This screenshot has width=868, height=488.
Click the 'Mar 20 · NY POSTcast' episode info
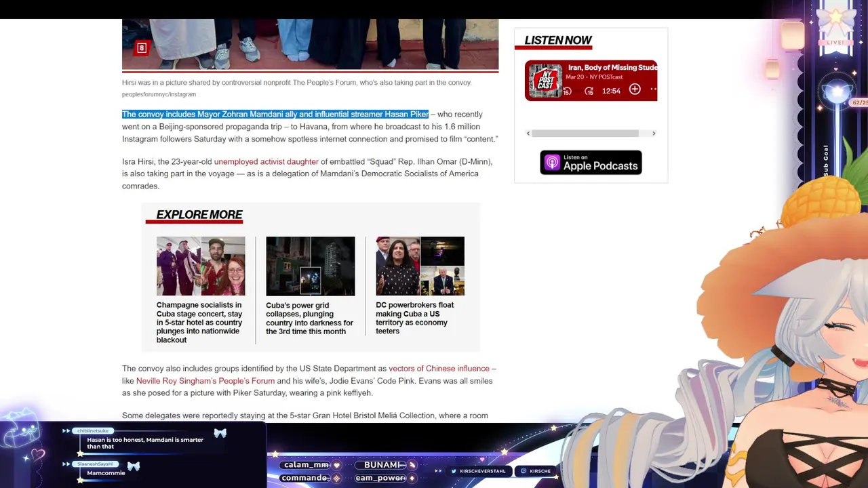pyautogui.click(x=594, y=77)
